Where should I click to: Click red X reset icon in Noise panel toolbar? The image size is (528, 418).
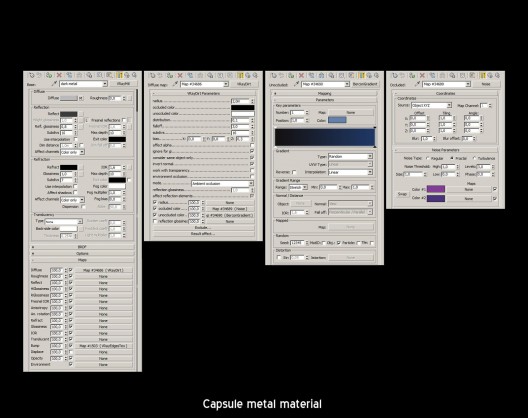(x=422, y=75)
